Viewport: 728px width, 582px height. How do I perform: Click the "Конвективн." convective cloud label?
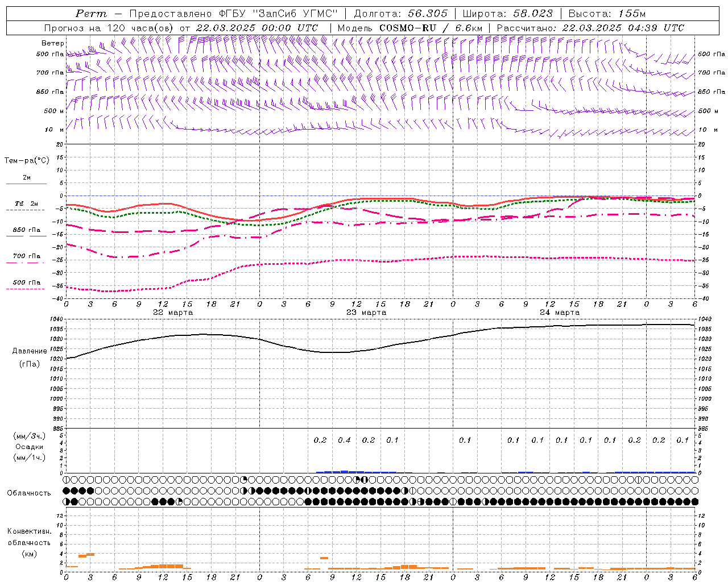(x=29, y=531)
